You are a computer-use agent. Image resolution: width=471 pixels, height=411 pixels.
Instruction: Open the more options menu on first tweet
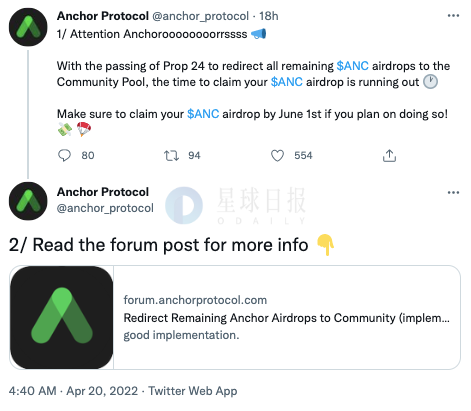(453, 16)
